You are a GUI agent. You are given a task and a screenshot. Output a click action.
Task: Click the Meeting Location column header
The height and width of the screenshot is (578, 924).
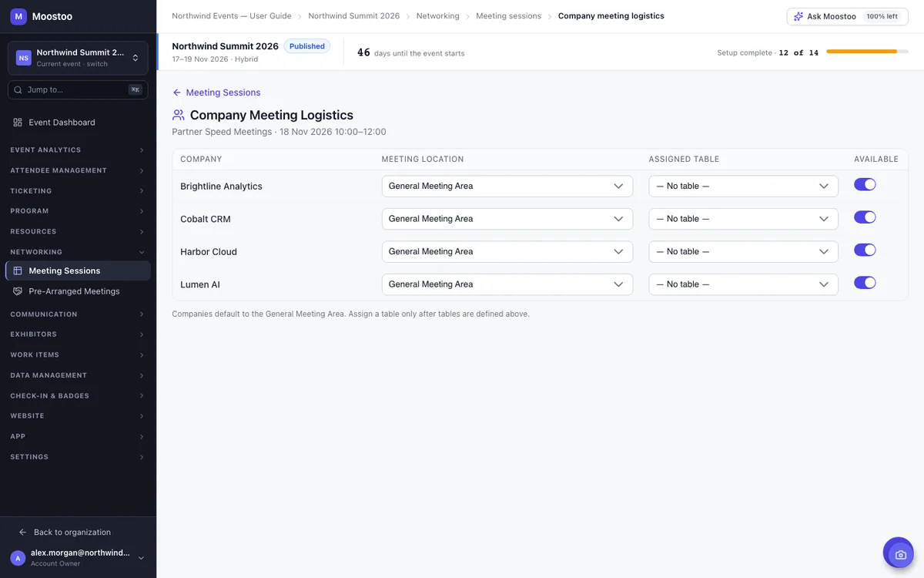click(x=423, y=160)
